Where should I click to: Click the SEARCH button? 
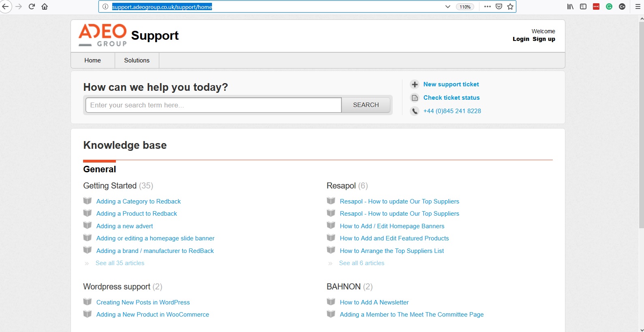[x=366, y=105]
